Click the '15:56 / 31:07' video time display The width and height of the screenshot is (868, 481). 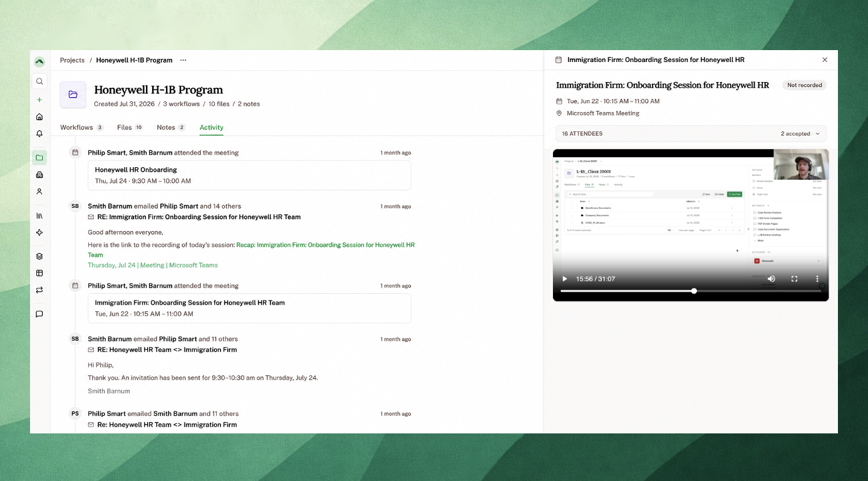pos(596,279)
